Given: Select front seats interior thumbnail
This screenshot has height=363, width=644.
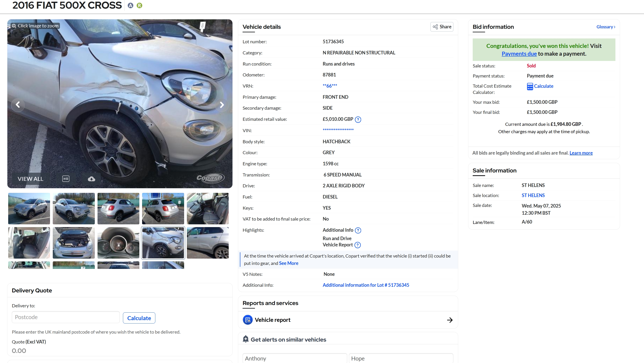Looking at the screenshot, I should point(207,209).
